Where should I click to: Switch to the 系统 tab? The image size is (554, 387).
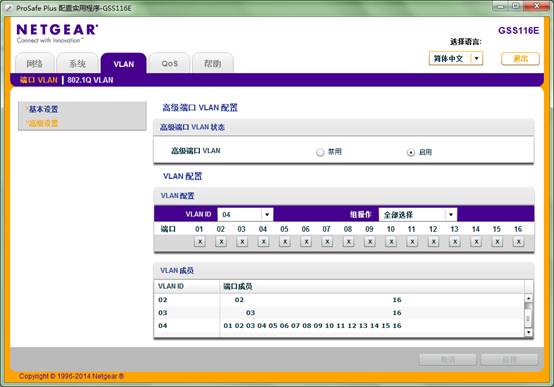pyautogui.click(x=77, y=63)
